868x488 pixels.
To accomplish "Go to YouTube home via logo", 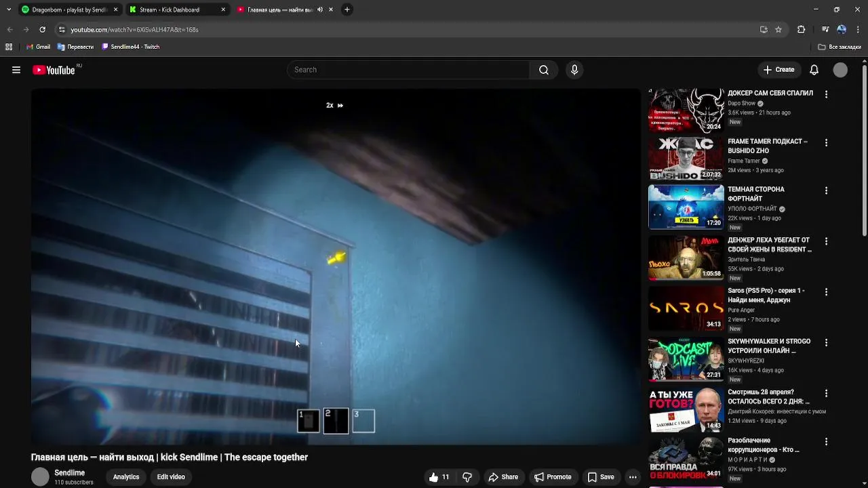I will [54, 70].
